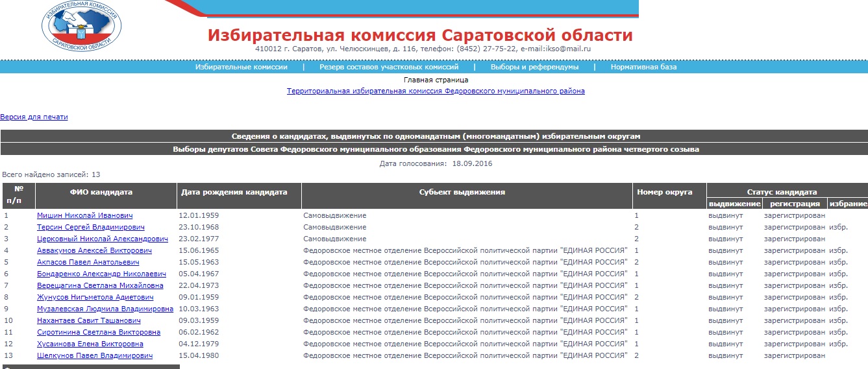Click Версия для печати link

tap(34, 117)
